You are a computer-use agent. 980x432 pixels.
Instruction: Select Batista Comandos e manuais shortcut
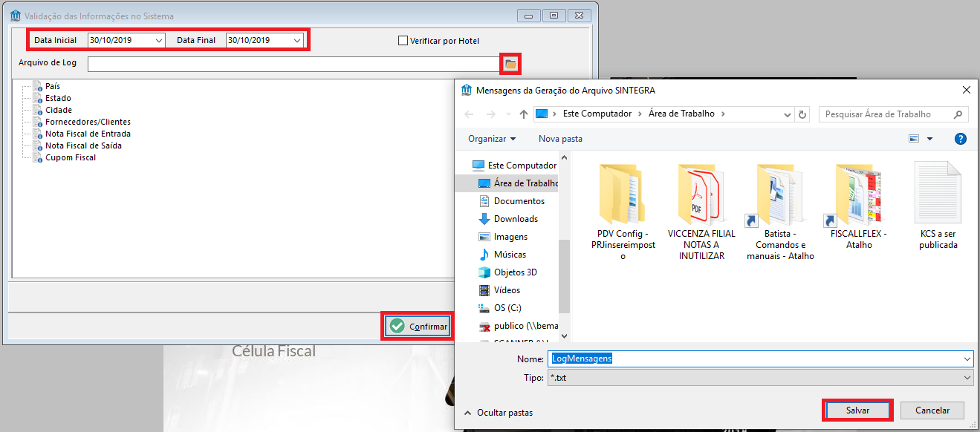(780, 211)
